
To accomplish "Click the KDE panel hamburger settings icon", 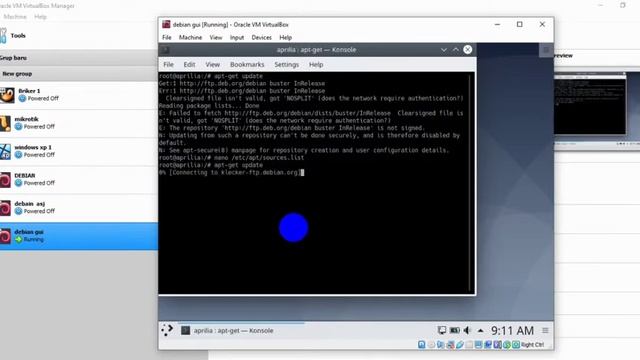I will pos(545,330).
